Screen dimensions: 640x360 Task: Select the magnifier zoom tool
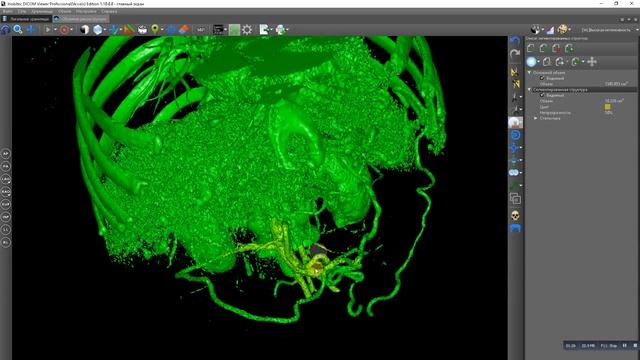18,29
